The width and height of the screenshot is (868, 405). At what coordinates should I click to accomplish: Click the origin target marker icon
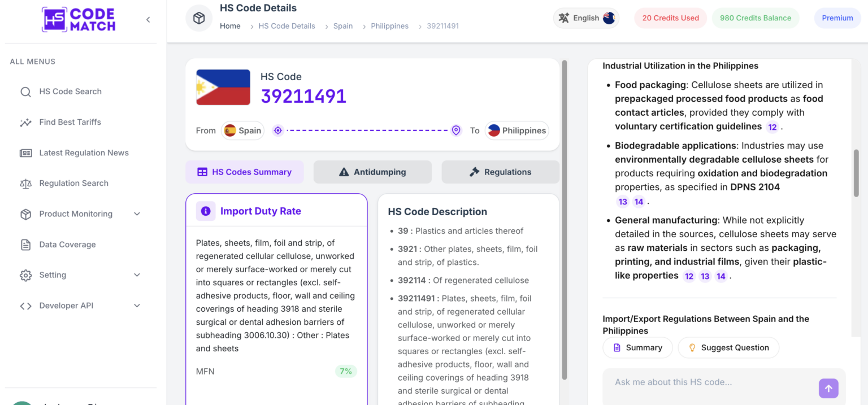[278, 130]
